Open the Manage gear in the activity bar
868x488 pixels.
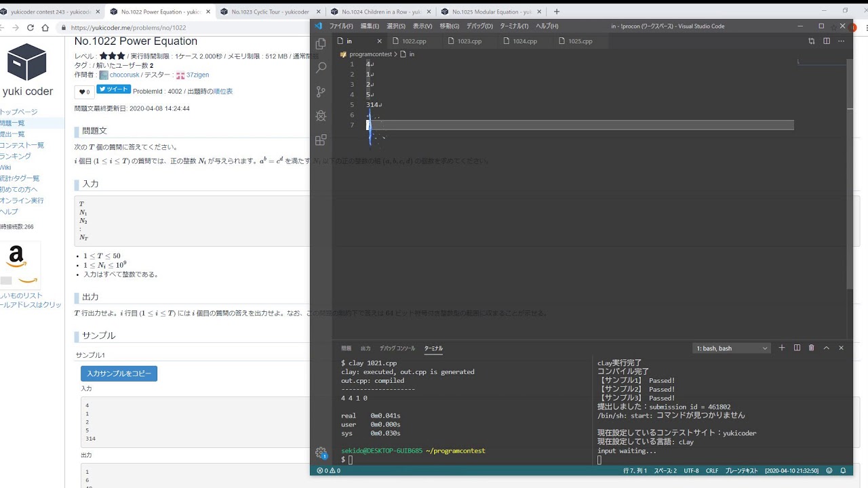coord(321,452)
